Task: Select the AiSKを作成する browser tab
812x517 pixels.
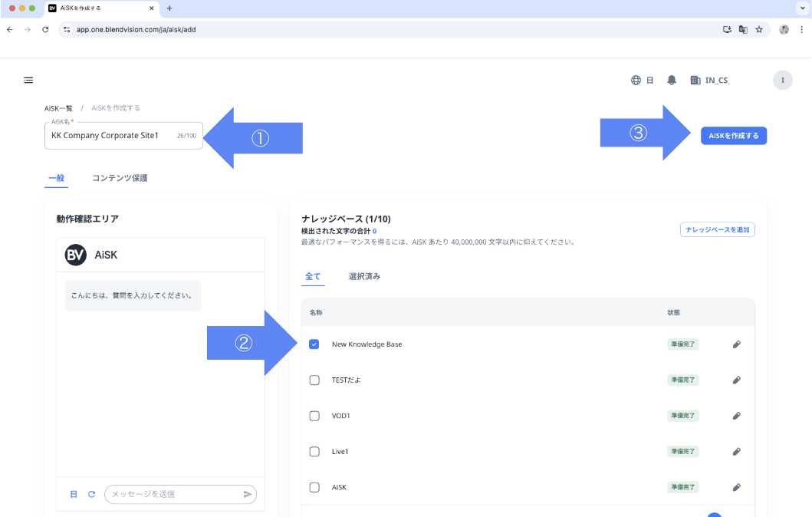Action: 101,8
